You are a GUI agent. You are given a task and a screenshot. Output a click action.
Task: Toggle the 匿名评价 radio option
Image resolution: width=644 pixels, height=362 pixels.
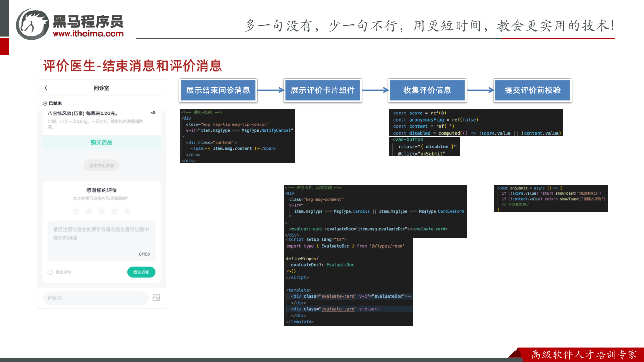coord(50,272)
